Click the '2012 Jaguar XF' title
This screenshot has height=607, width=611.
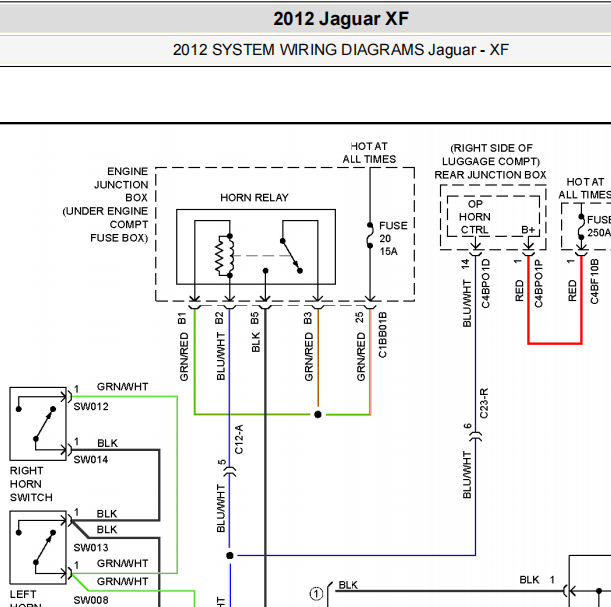pos(341,19)
